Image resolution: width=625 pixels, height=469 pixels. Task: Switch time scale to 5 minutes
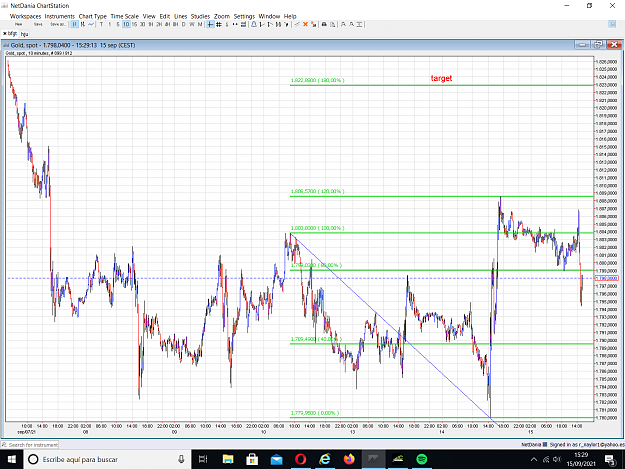[118, 24]
